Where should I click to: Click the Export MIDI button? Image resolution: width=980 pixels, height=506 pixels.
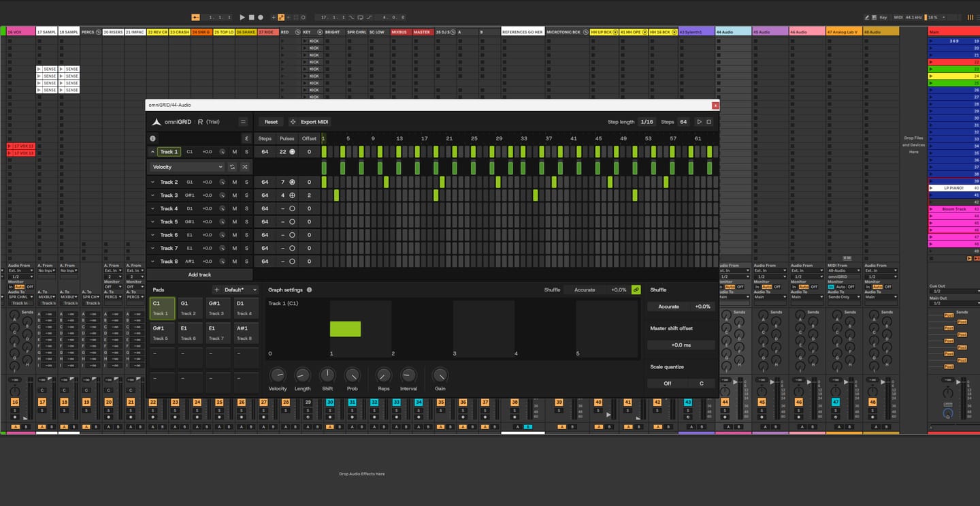click(310, 122)
